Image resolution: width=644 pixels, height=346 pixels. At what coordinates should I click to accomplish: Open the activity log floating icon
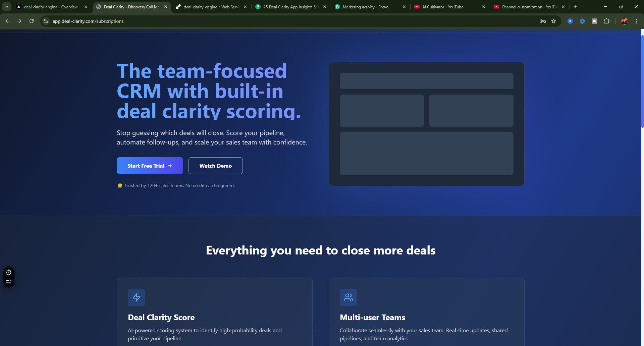coord(8,282)
